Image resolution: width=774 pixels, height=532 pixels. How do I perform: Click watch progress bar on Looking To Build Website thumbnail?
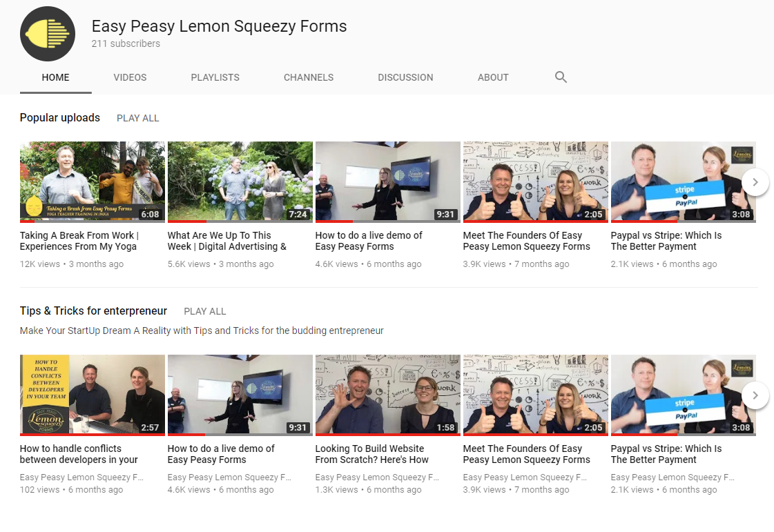(387, 435)
